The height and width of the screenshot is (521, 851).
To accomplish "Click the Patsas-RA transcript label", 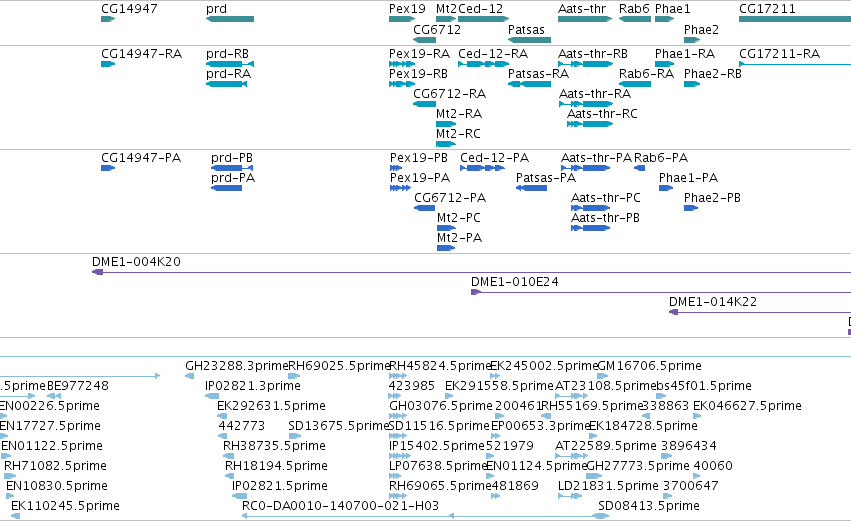I will pos(538,74).
